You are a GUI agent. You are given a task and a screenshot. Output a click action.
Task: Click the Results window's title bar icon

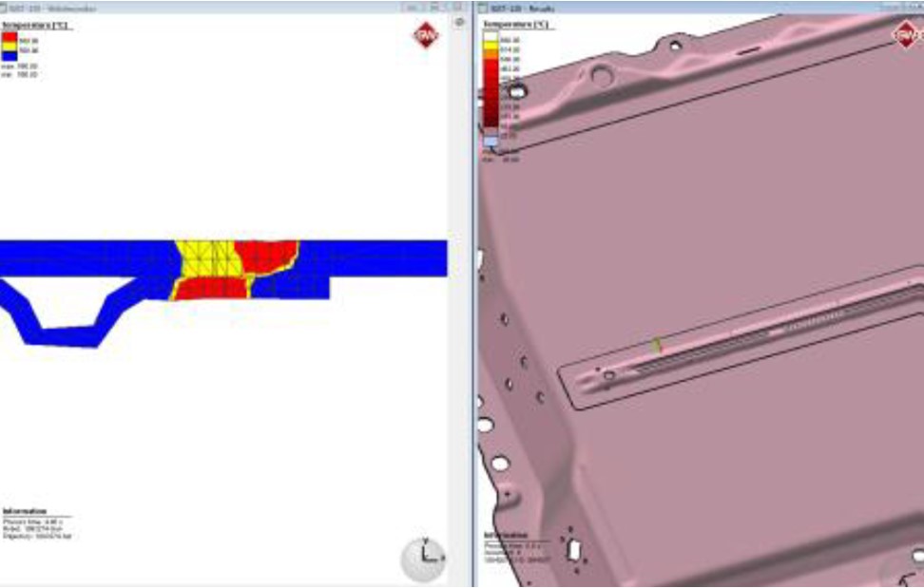(x=483, y=8)
